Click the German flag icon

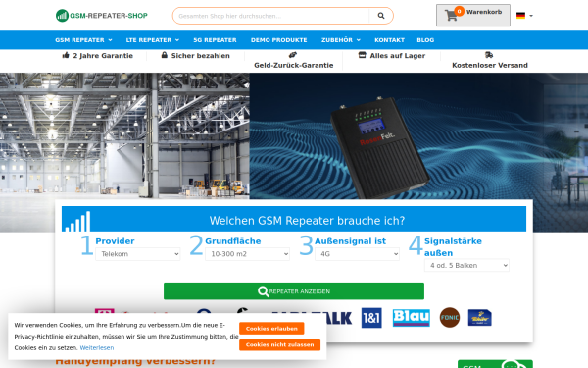(x=520, y=16)
